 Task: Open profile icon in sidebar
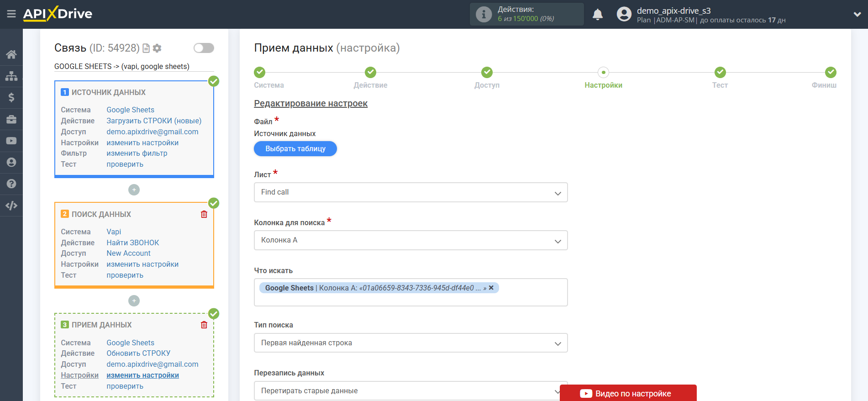pyautogui.click(x=11, y=162)
